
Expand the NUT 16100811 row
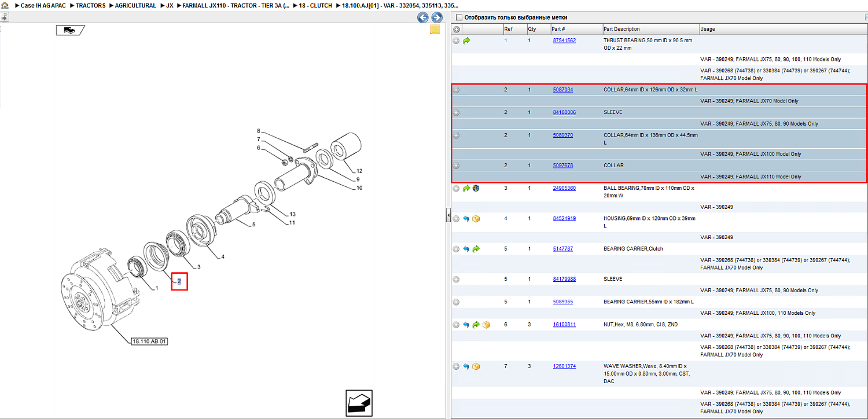[457, 325]
